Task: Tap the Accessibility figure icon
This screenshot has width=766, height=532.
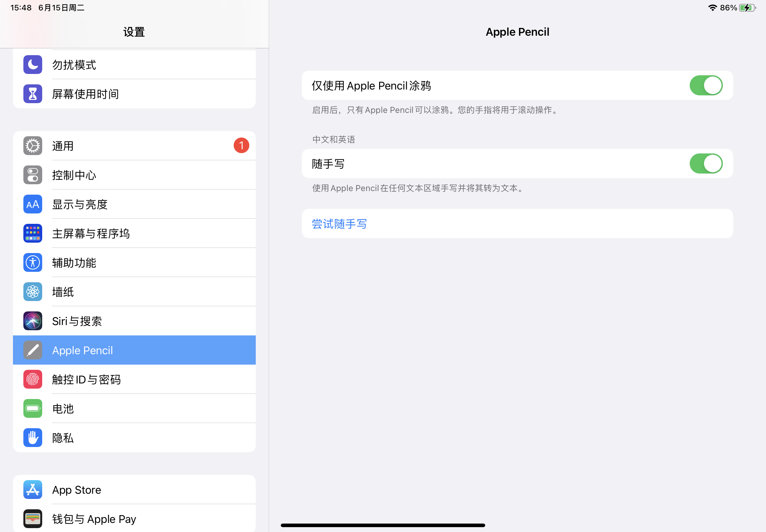Action: tap(33, 263)
